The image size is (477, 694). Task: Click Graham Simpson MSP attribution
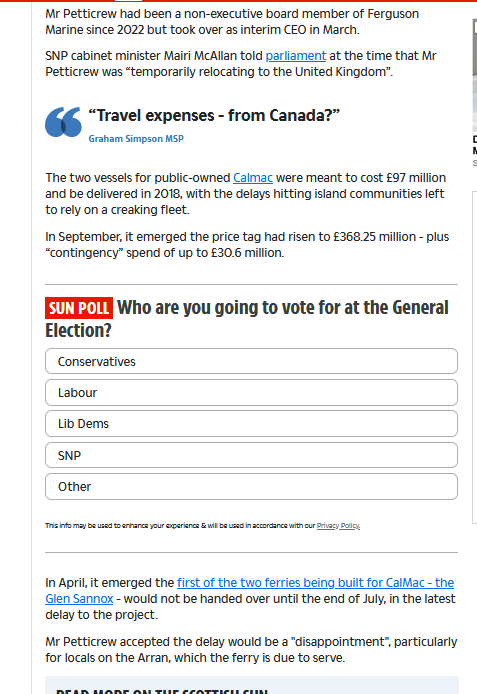[x=136, y=139]
